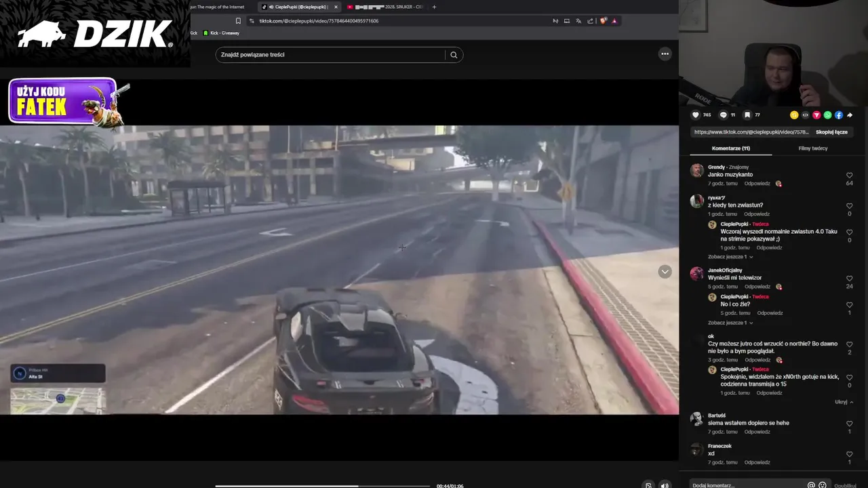The image size is (868, 488).
Task: Expand 'Zobacz jeszcze 1' under zwiastun reply
Action: click(x=730, y=257)
